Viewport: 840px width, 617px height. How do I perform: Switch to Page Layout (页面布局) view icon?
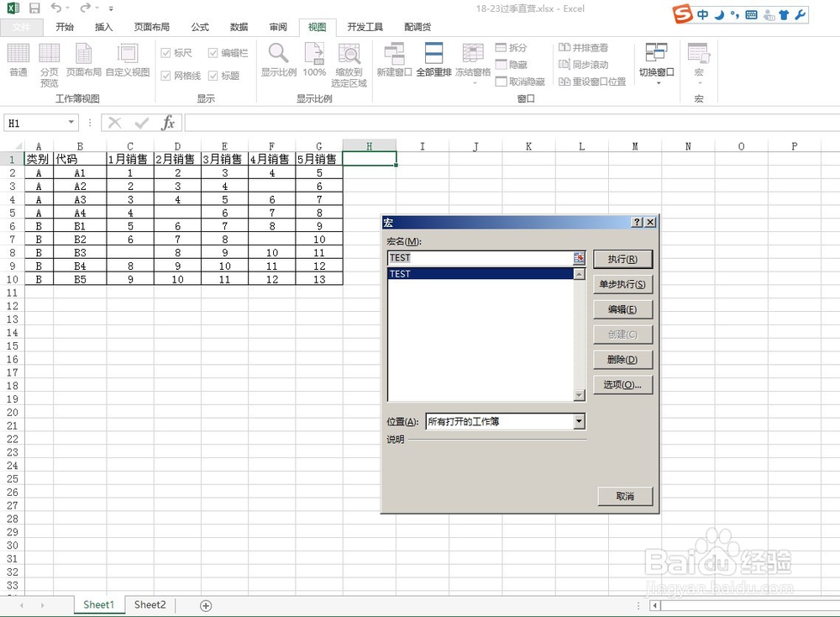pyautogui.click(x=83, y=60)
